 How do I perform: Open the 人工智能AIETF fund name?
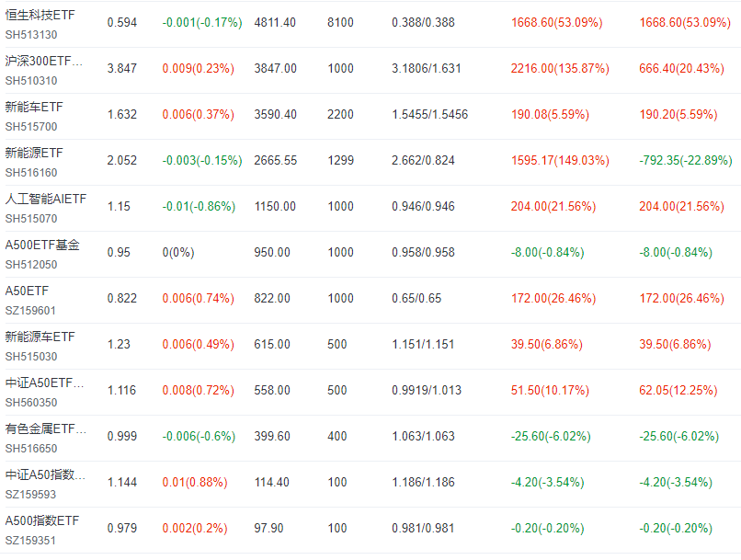pyautogui.click(x=46, y=199)
